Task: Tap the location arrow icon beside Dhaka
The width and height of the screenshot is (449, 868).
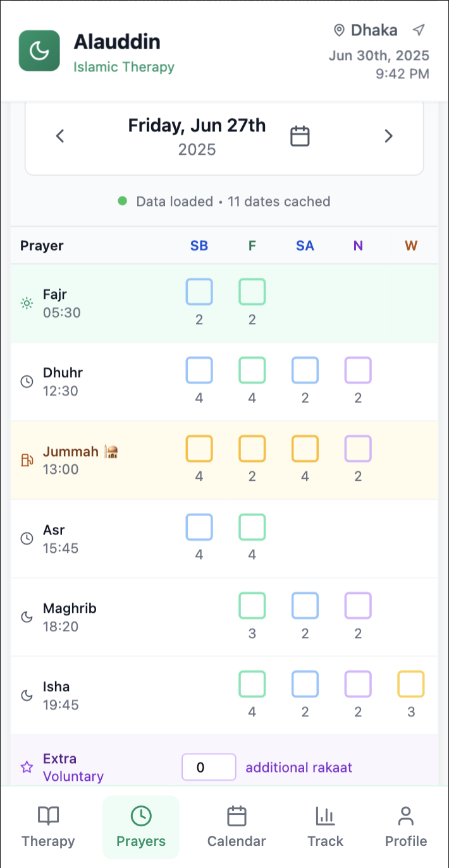Action: click(419, 30)
